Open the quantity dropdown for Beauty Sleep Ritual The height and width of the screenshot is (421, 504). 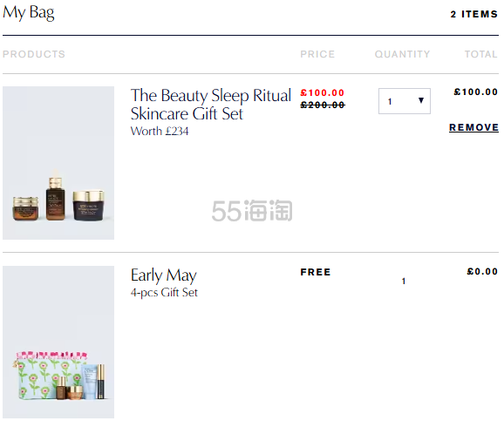[x=405, y=101]
